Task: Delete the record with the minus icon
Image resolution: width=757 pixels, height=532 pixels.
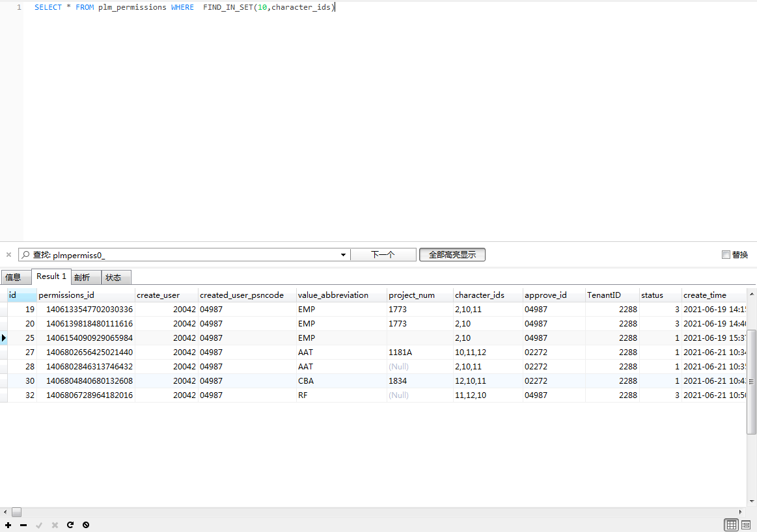Action: [23, 525]
